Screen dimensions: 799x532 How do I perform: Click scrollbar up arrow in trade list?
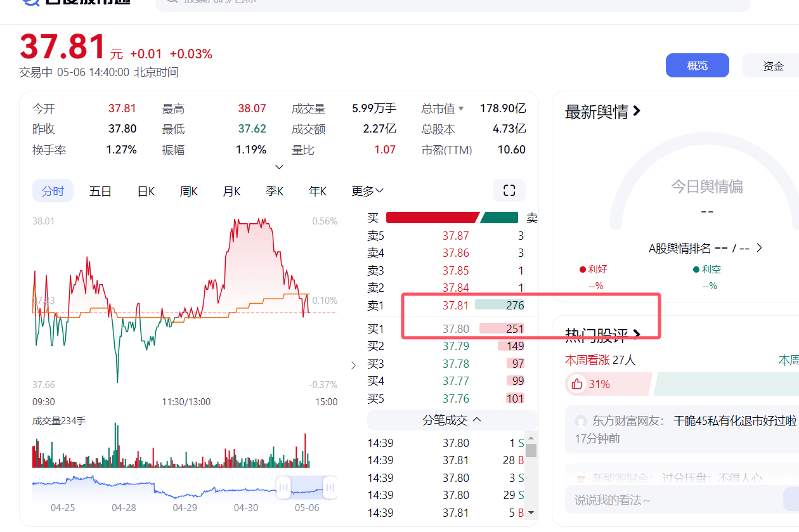(531, 437)
